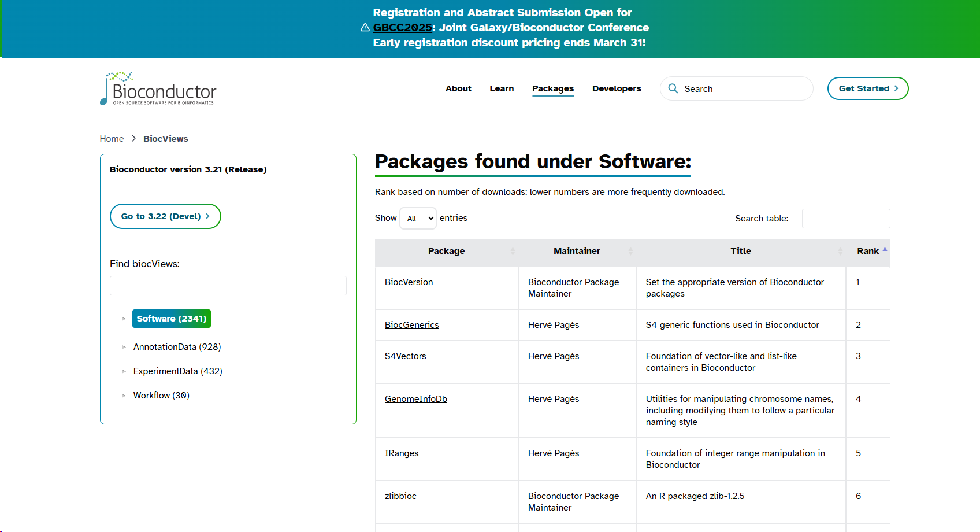
Task: Click the 'An R packaged zlib-1.2.5' cell
Action: point(741,502)
